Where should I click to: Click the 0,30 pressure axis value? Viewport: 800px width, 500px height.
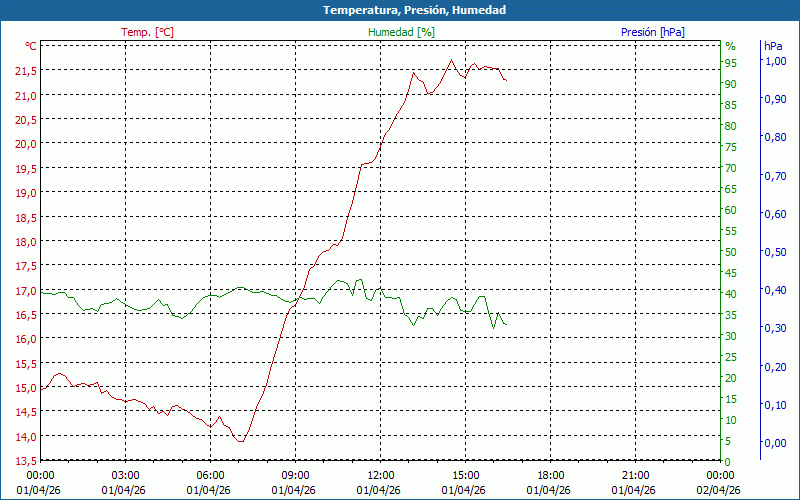coord(776,328)
